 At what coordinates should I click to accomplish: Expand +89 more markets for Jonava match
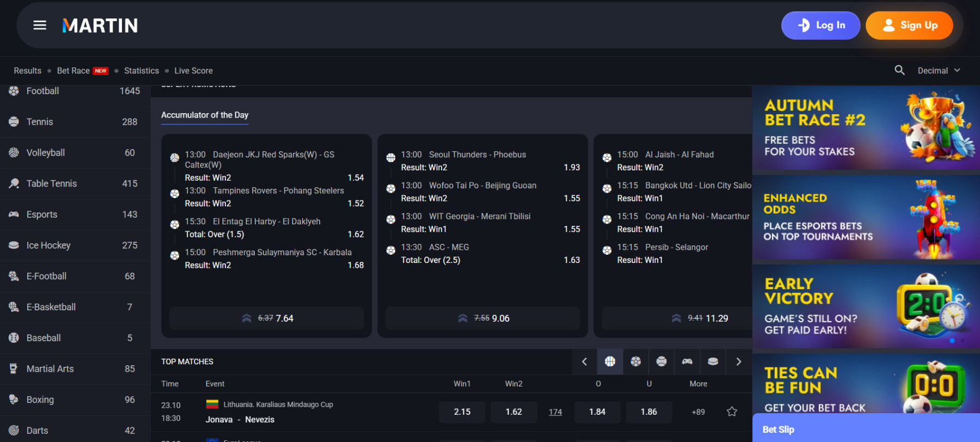point(698,412)
